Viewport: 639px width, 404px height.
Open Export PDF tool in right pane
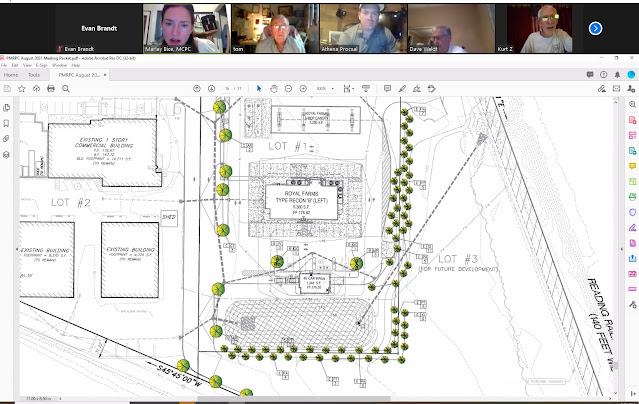click(632, 151)
